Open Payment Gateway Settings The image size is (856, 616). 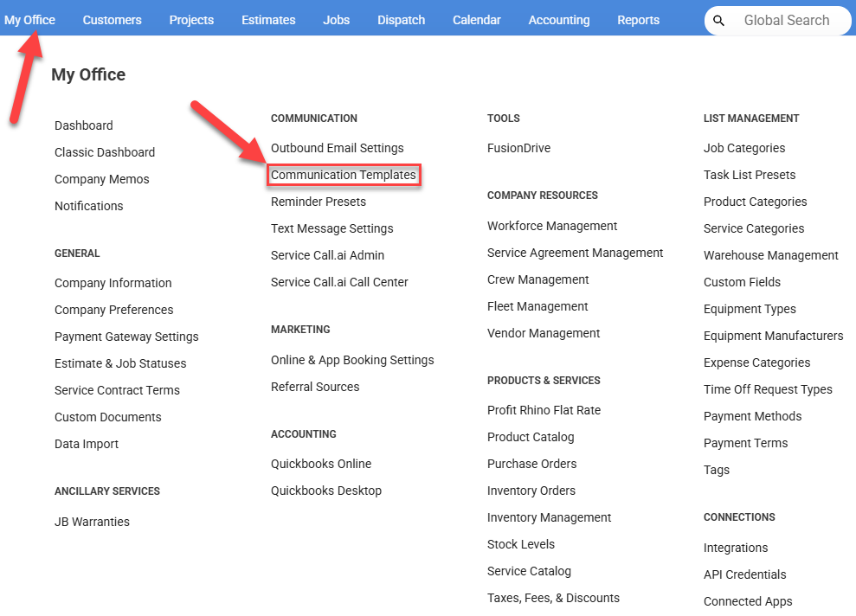click(126, 336)
